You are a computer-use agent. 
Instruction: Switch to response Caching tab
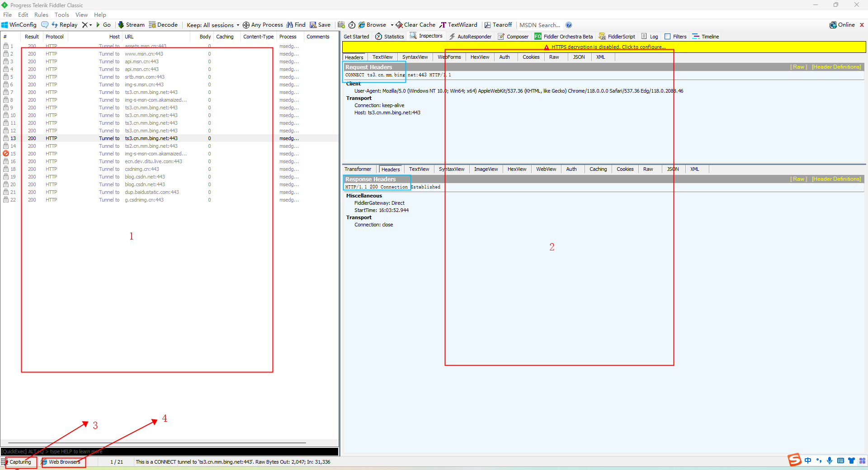tap(598, 169)
